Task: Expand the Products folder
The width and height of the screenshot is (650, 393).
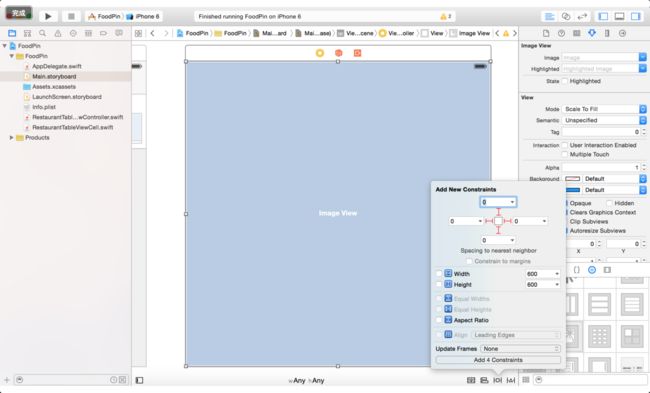Action: pos(12,138)
